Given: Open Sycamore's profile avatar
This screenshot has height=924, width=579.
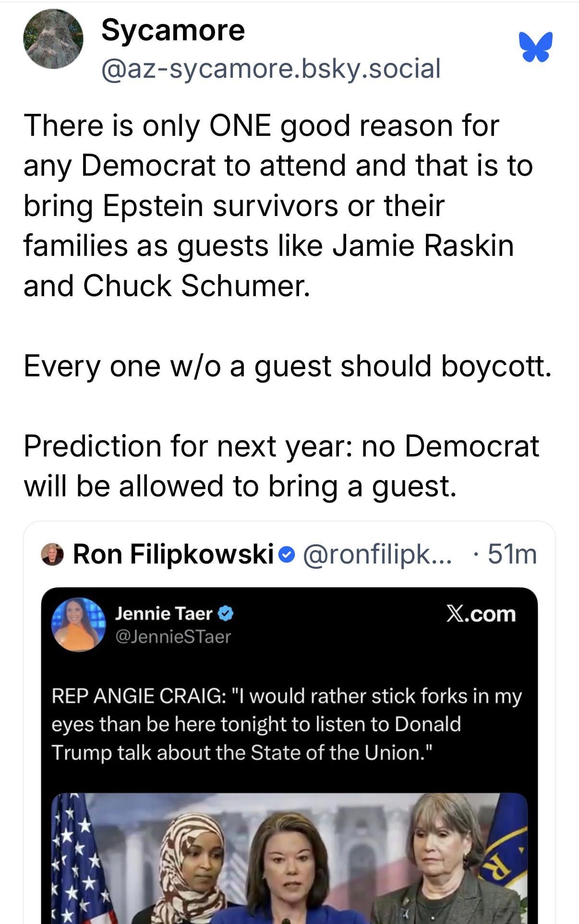Looking at the screenshot, I should tap(53, 39).
